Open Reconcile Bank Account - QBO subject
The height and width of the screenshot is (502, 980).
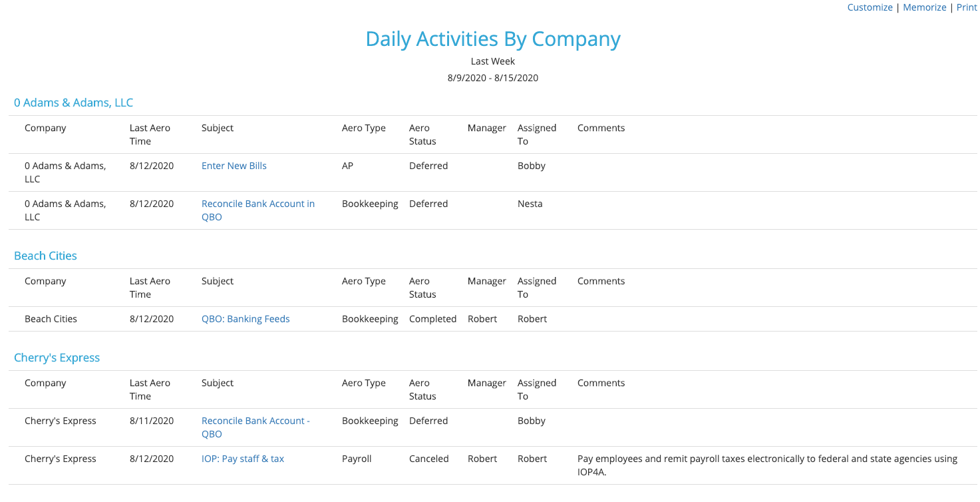click(255, 427)
